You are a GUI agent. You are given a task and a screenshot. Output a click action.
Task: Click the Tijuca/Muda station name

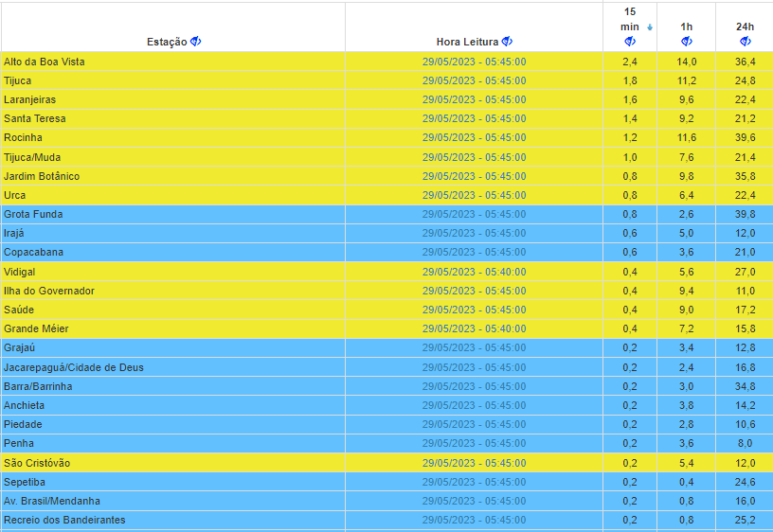pyautogui.click(x=32, y=157)
